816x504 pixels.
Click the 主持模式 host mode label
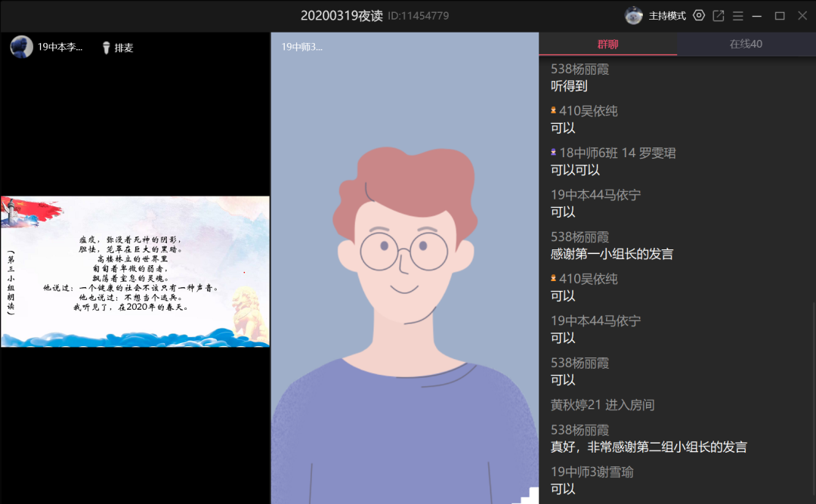[667, 15]
